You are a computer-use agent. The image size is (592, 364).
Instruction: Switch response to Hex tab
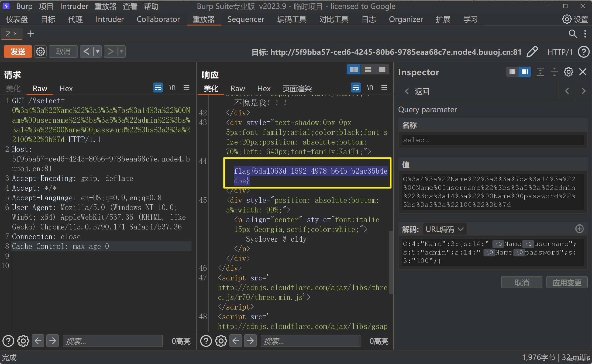[x=264, y=88]
